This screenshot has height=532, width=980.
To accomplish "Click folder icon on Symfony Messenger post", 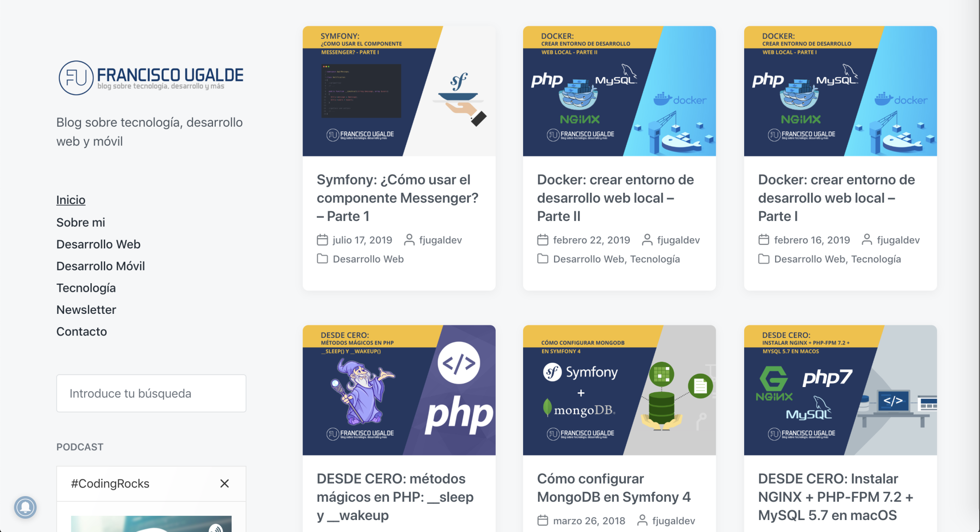I will [x=323, y=259].
